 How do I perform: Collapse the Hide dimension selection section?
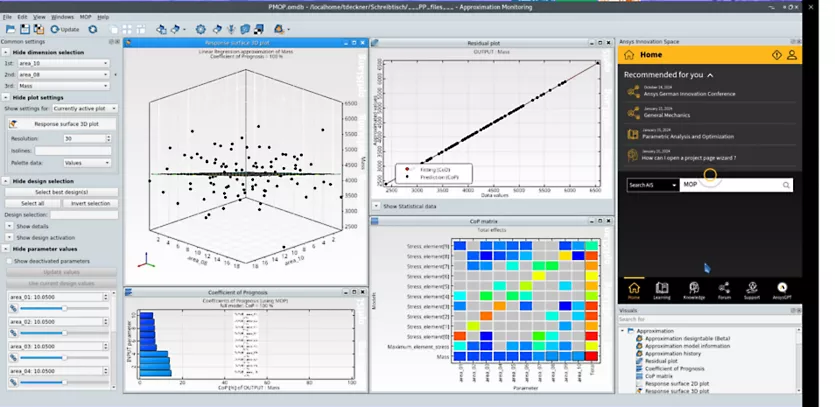coord(5,52)
